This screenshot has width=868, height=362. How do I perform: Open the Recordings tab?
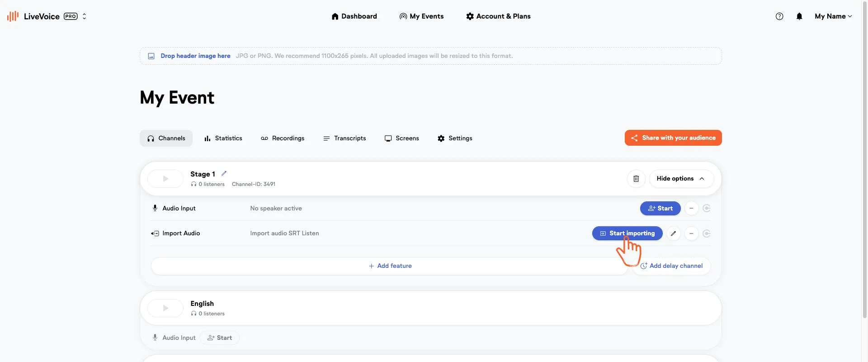(283, 138)
